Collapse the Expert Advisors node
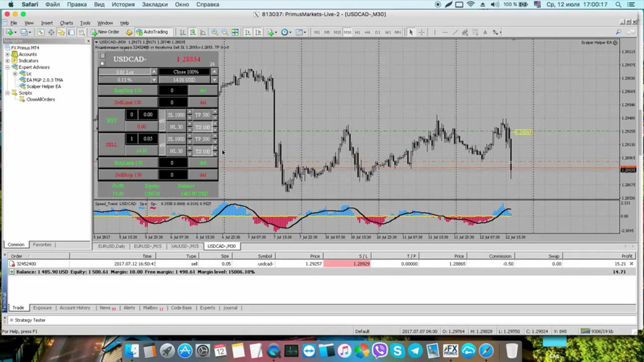The height and width of the screenshot is (362, 644). (7, 67)
